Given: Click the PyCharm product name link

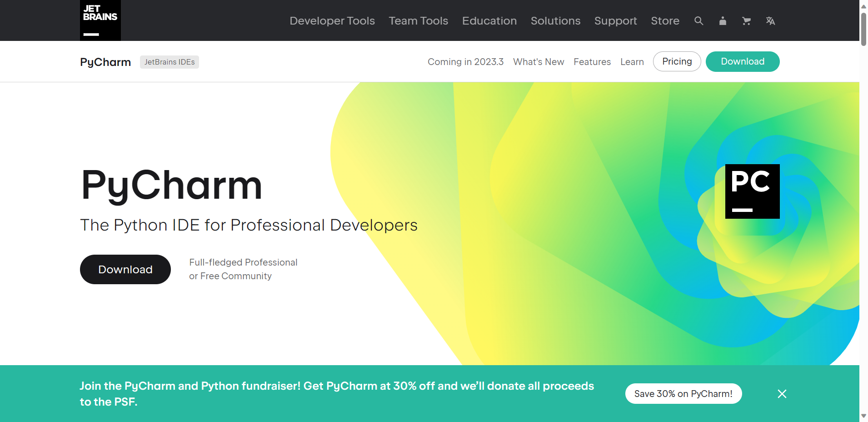Looking at the screenshot, I should 105,62.
